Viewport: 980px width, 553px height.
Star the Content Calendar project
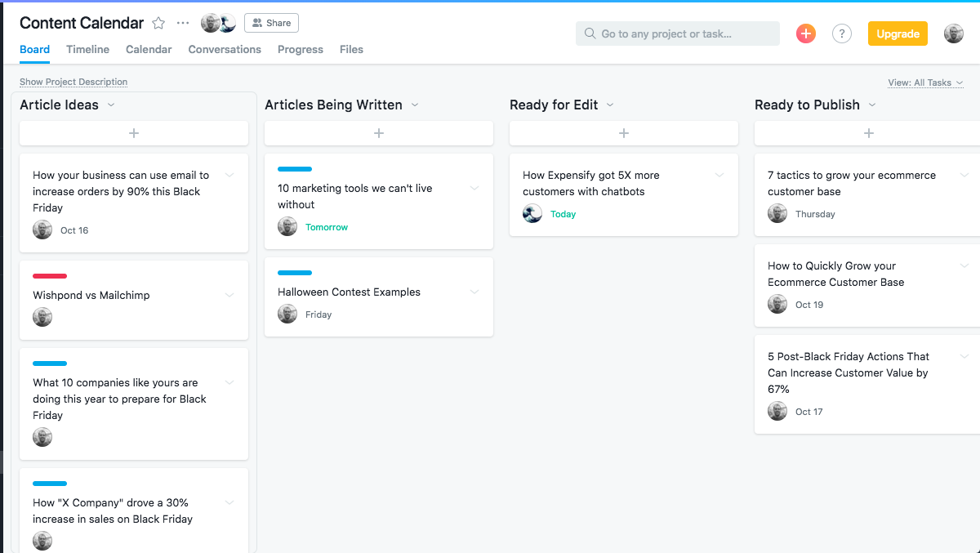(x=158, y=23)
